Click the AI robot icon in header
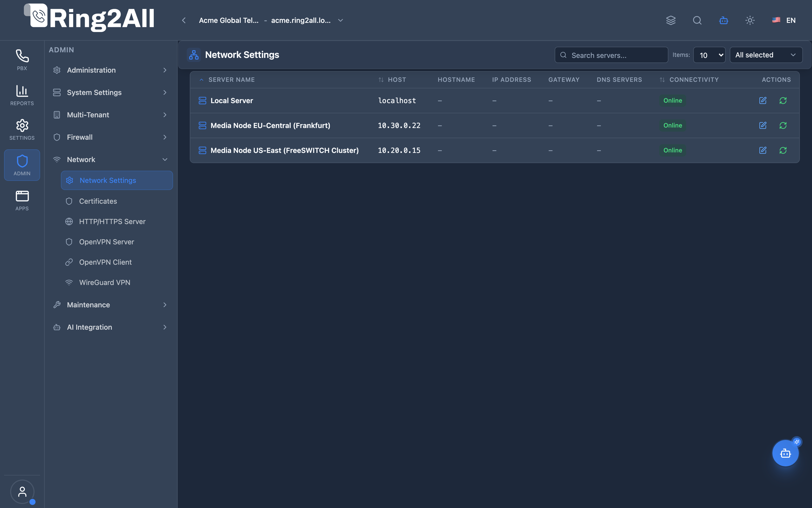 pyautogui.click(x=723, y=20)
